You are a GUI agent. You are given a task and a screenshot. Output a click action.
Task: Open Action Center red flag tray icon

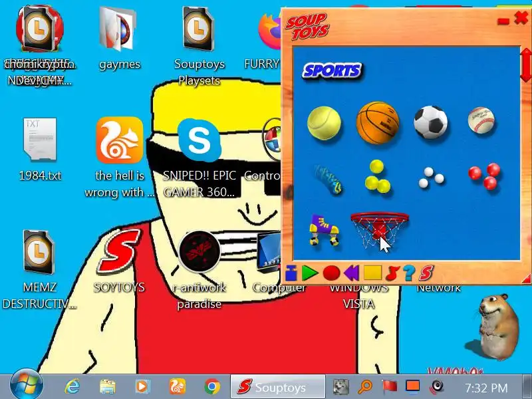coord(390,386)
